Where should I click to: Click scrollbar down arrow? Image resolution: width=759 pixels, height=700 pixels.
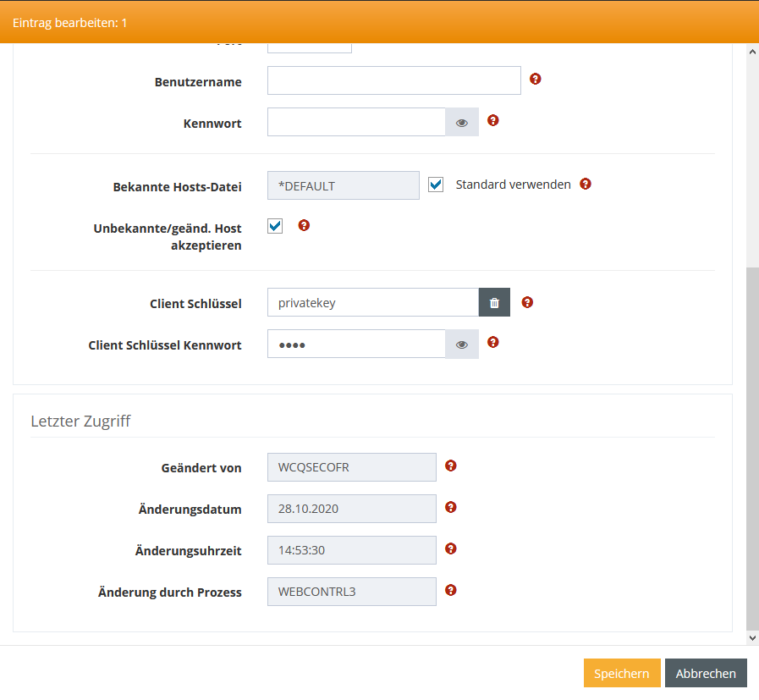pyautogui.click(x=752, y=637)
